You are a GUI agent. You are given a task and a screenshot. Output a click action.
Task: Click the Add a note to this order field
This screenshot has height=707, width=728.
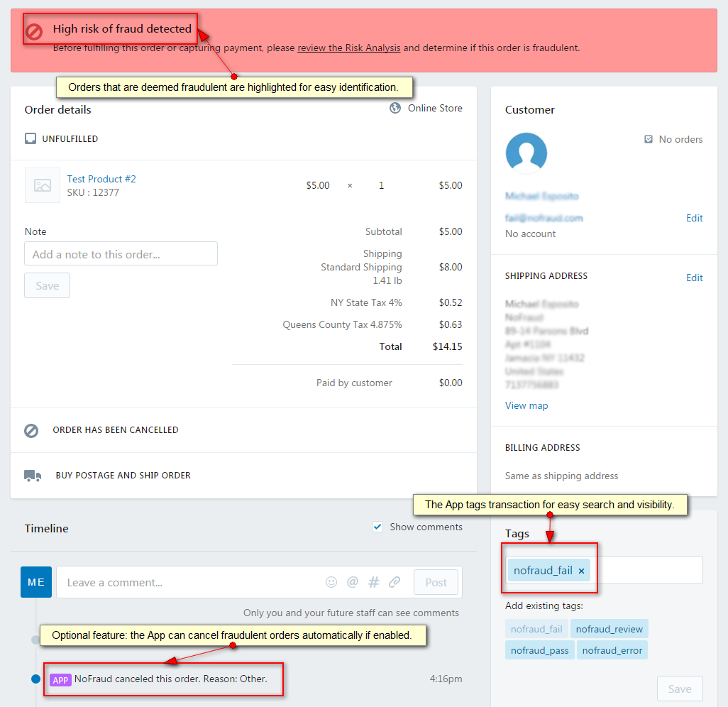[x=121, y=253]
